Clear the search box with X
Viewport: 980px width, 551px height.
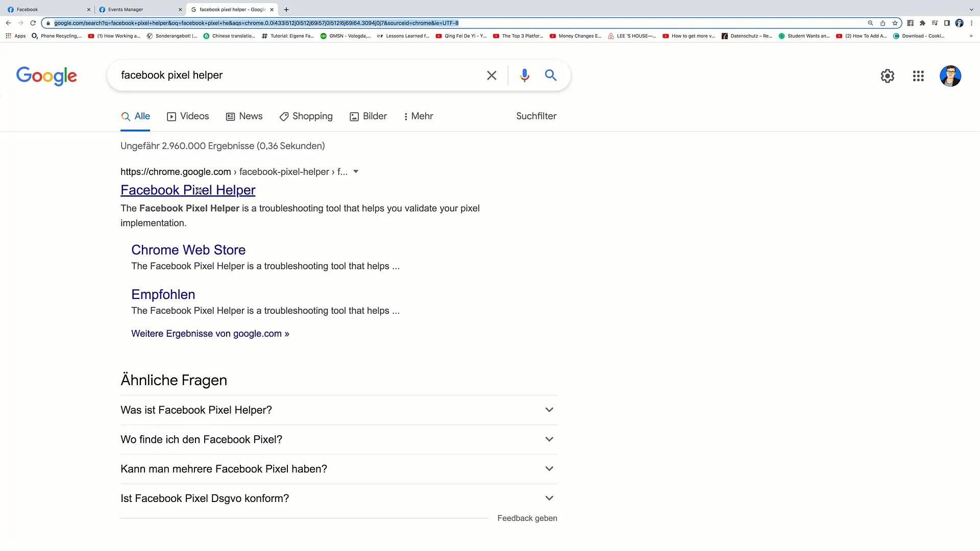click(492, 76)
